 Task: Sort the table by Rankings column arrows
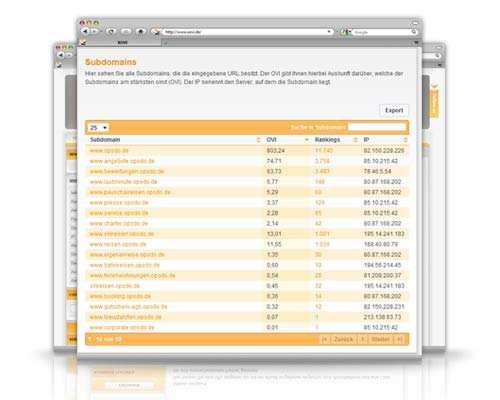355,140
